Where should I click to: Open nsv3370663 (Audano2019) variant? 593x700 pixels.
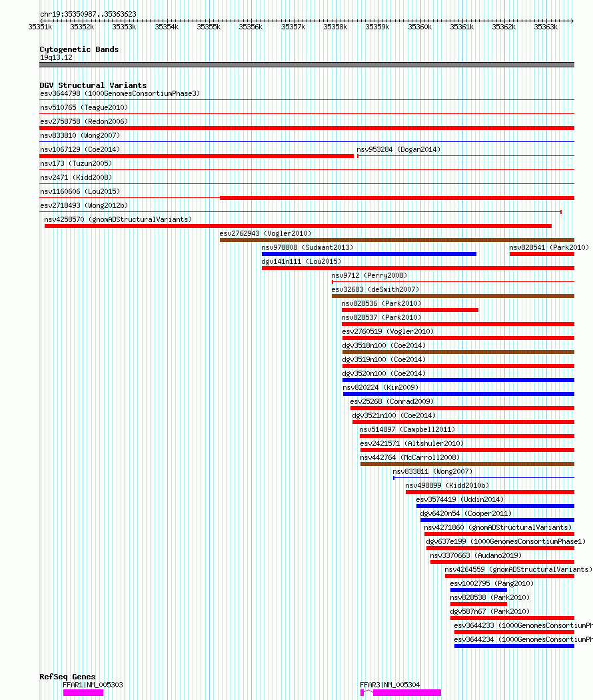coord(476,556)
